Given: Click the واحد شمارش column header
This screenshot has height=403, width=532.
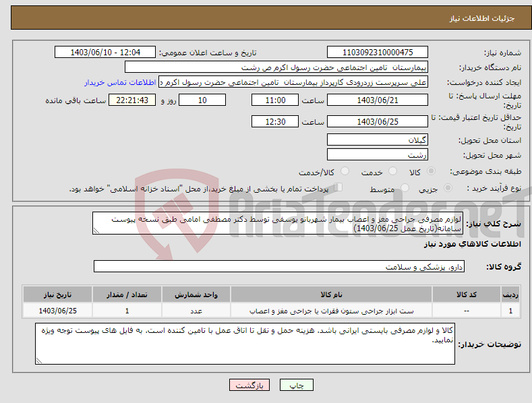Looking at the screenshot, I should click(x=196, y=294).
